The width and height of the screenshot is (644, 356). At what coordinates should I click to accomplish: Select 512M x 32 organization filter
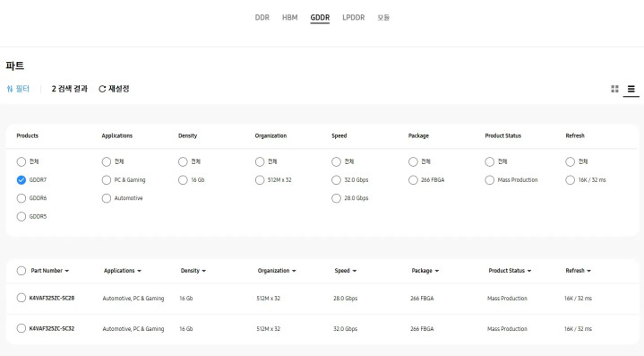(260, 180)
